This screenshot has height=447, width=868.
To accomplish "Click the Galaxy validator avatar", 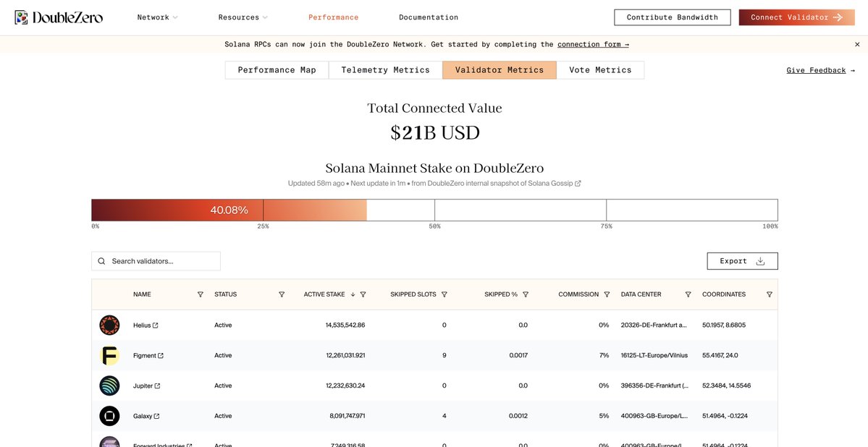I will [x=109, y=416].
